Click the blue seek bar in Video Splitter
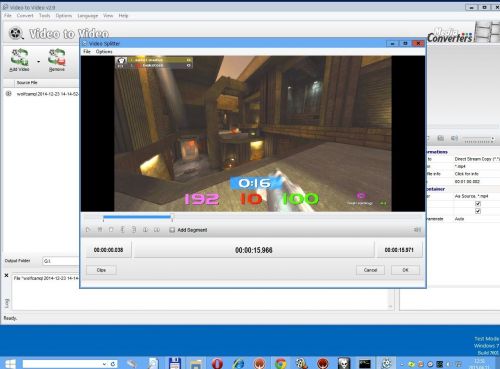Viewport: 500px width, 369px height. [137, 217]
